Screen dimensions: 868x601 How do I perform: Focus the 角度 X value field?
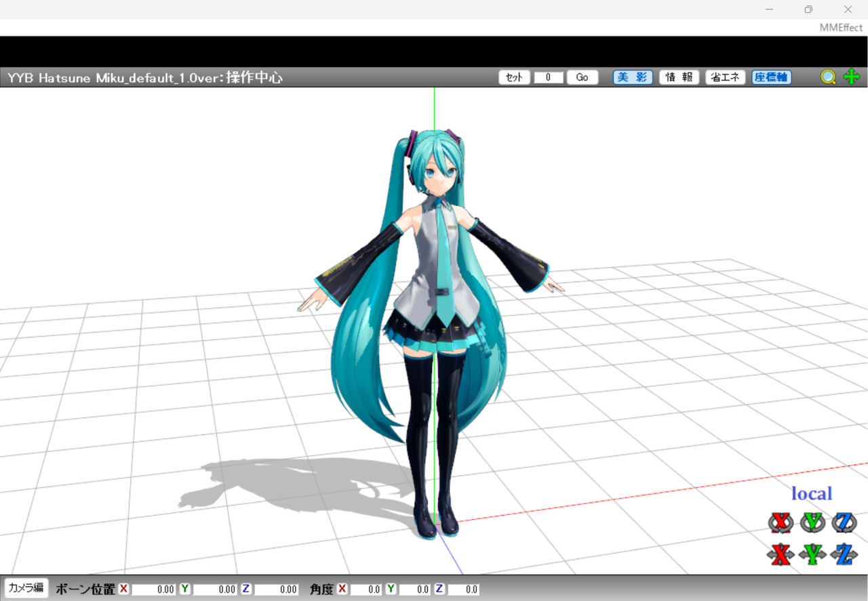tap(366, 589)
